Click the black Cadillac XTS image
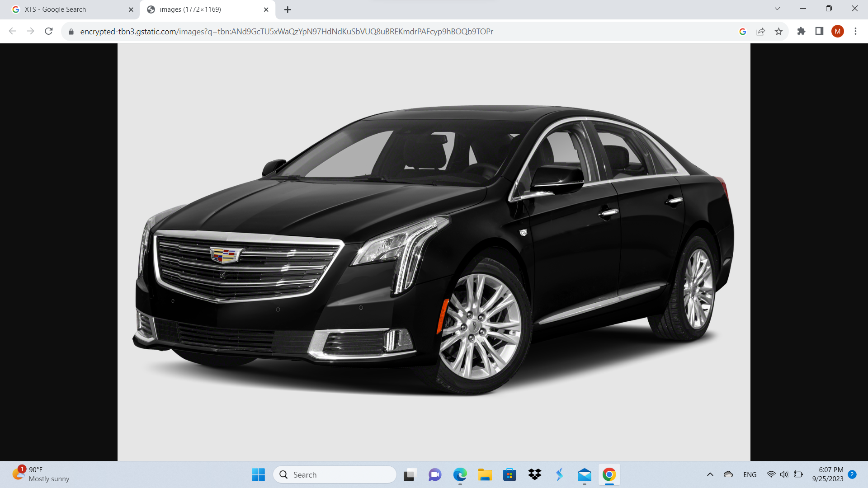868x488 pixels. tap(434, 252)
